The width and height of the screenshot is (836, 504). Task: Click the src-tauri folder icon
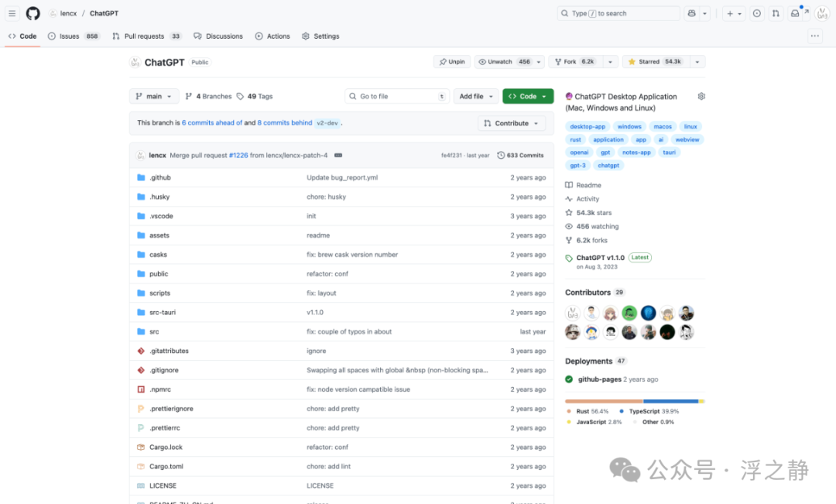141,313
